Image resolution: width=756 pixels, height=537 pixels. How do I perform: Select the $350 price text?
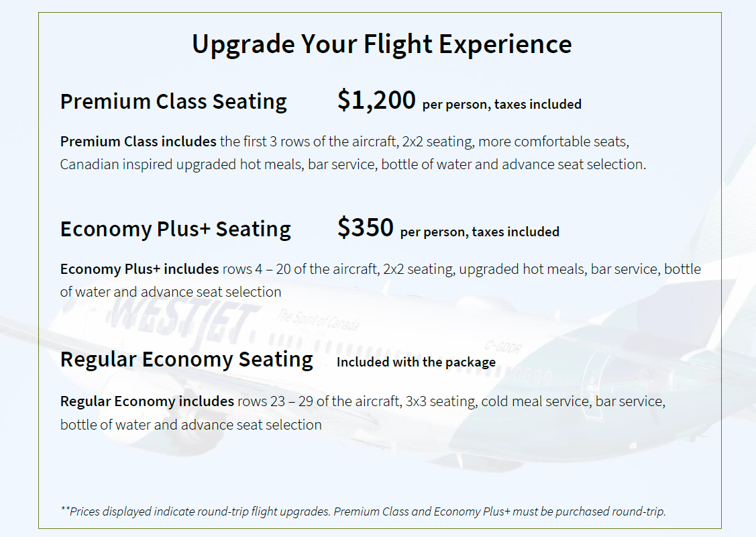[x=366, y=228]
